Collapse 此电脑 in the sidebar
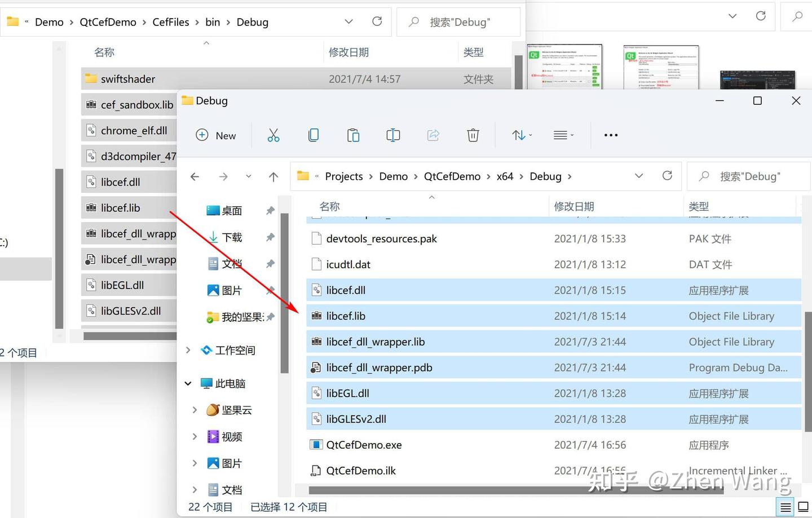This screenshot has width=812, height=518. pos(188,383)
